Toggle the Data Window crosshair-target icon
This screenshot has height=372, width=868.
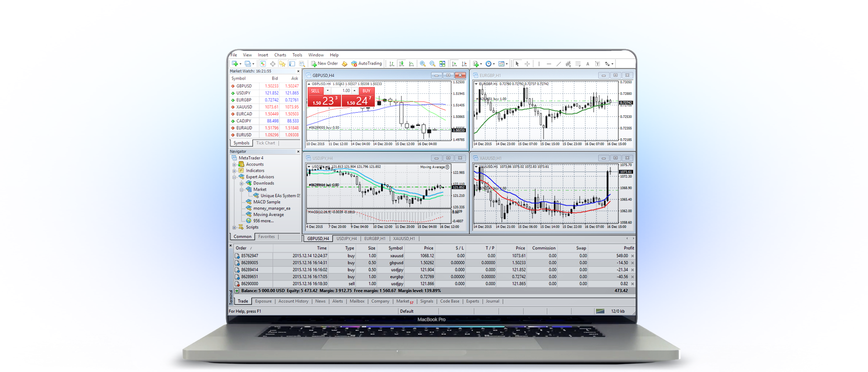pyautogui.click(x=273, y=64)
